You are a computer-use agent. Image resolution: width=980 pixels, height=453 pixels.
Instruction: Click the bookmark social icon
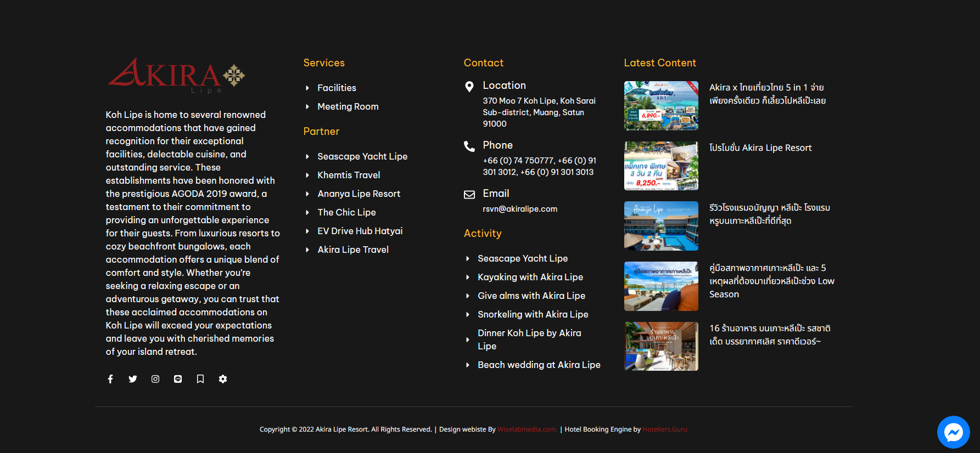click(x=200, y=379)
